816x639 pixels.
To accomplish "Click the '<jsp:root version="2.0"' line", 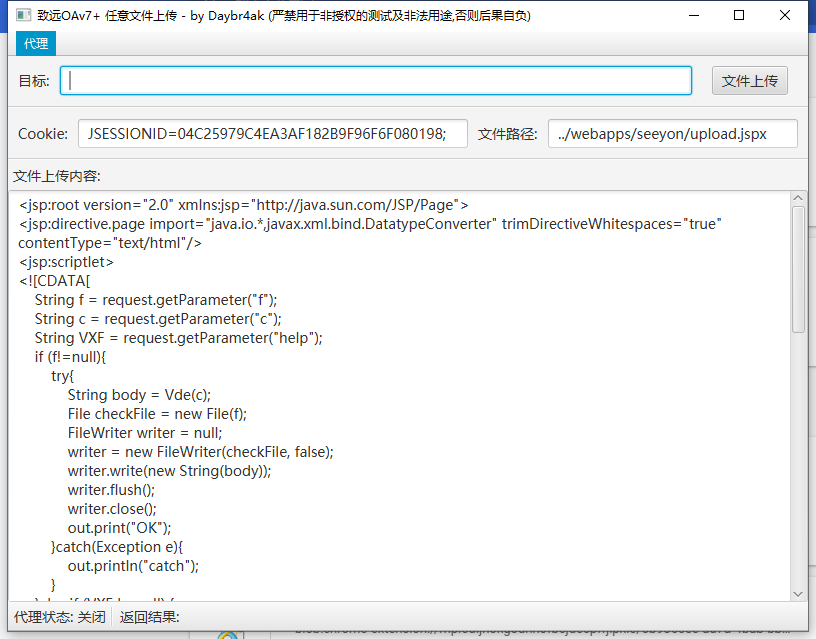I will pos(244,205).
